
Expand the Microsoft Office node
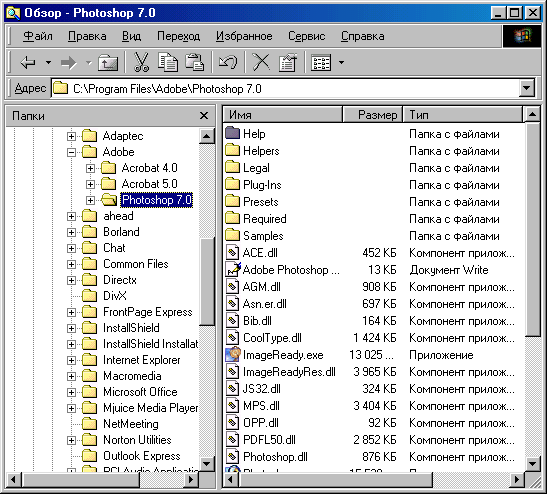(71, 392)
